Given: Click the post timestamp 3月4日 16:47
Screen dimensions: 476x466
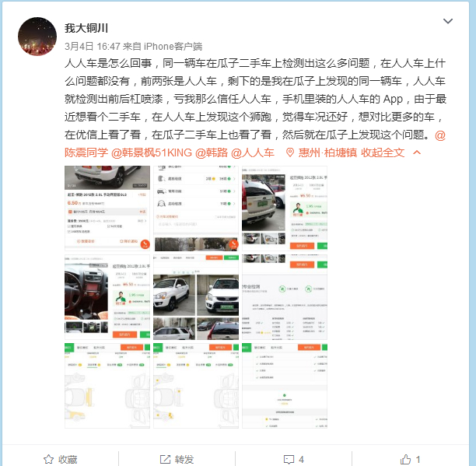Looking at the screenshot, I should pos(93,47).
